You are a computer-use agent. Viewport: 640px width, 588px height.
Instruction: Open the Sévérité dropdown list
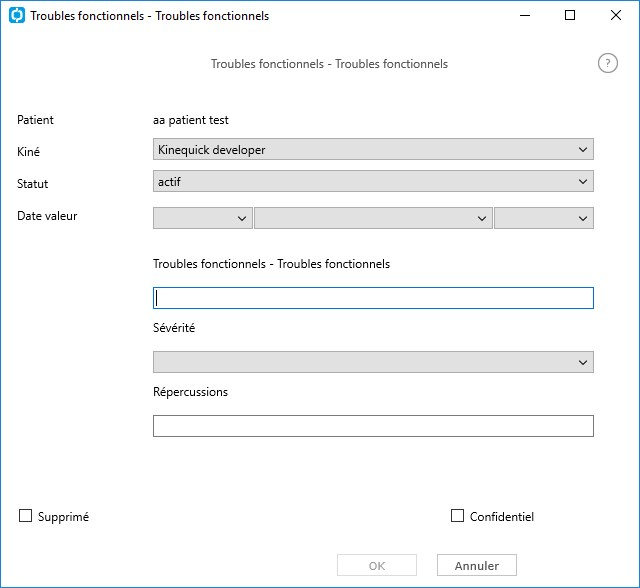(373, 362)
